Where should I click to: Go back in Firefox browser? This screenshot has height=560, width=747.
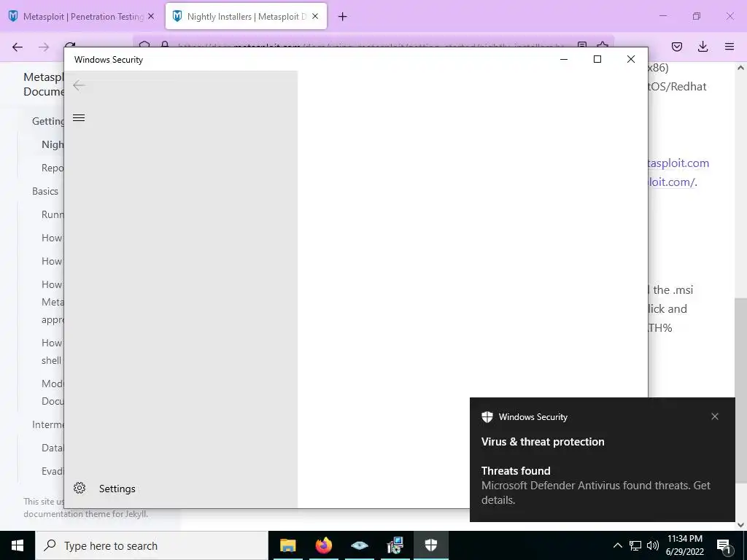(18, 47)
